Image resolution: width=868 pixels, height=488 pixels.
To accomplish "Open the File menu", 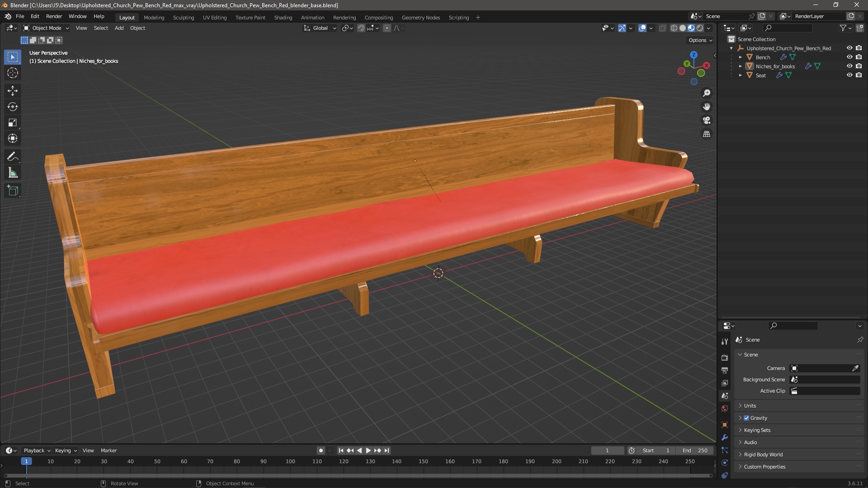I will point(20,16).
